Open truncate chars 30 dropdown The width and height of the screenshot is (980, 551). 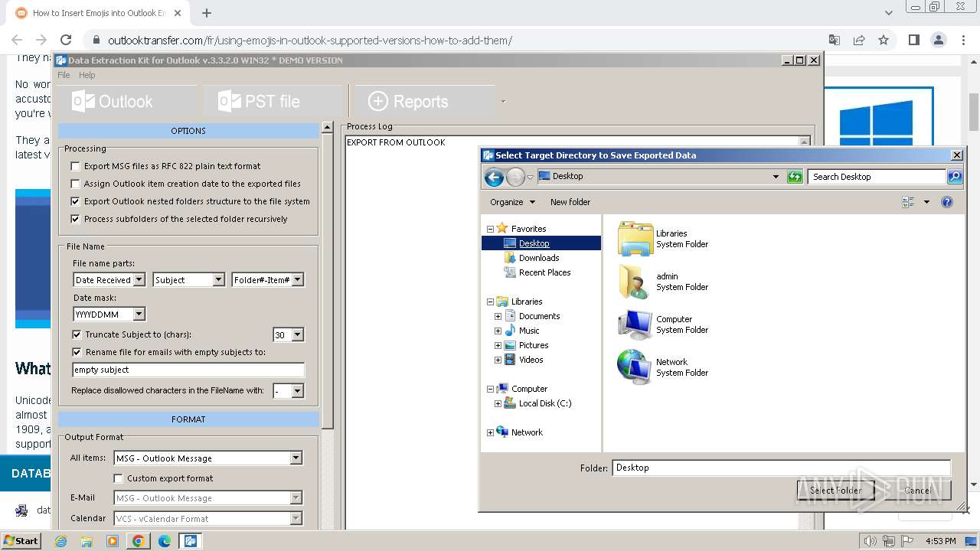298,334
